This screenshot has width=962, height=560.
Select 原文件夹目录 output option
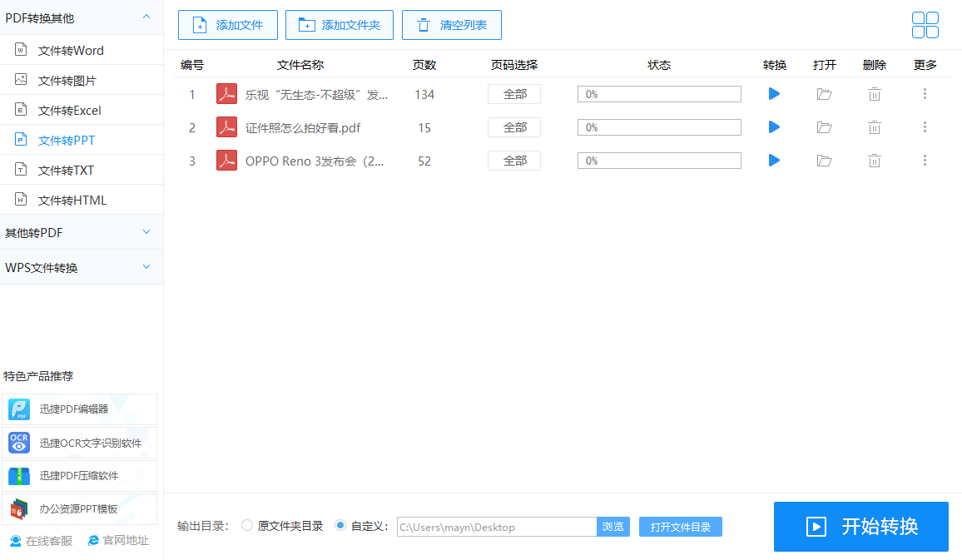[x=246, y=525]
